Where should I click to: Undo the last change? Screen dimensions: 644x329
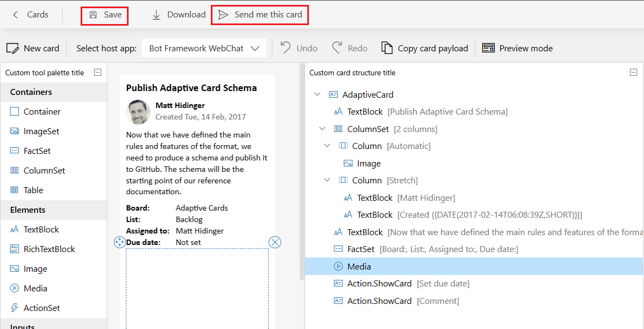click(299, 49)
